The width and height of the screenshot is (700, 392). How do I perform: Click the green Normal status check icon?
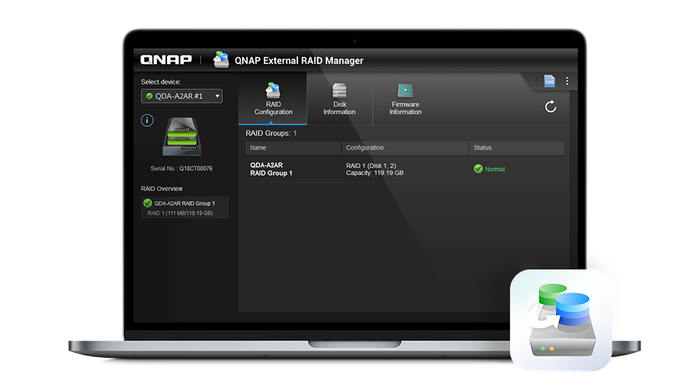(478, 169)
